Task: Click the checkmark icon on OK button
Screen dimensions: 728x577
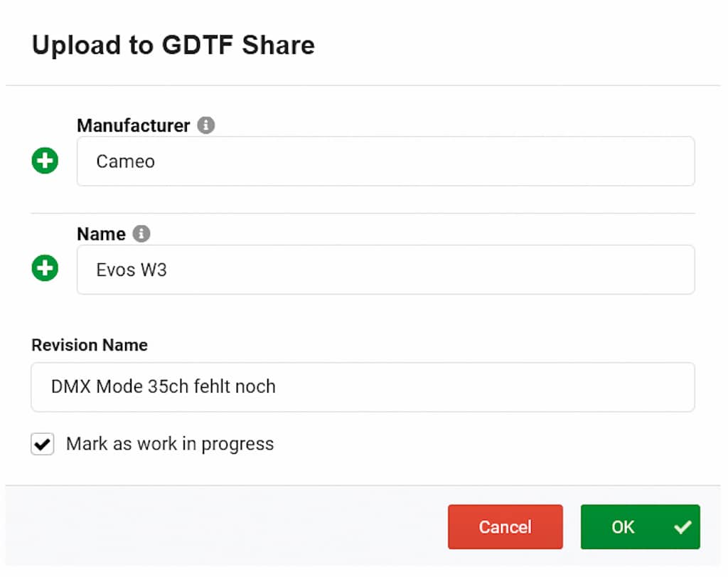Action: click(682, 527)
